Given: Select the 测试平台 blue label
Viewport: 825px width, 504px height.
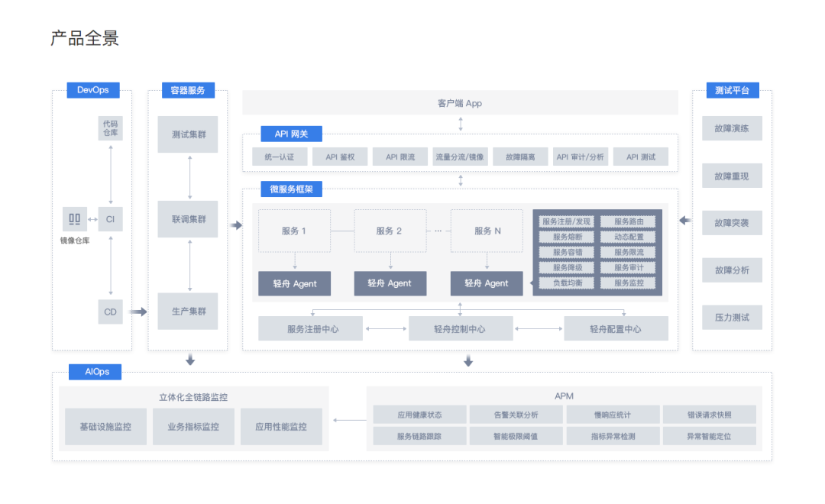Looking at the screenshot, I should click(733, 90).
